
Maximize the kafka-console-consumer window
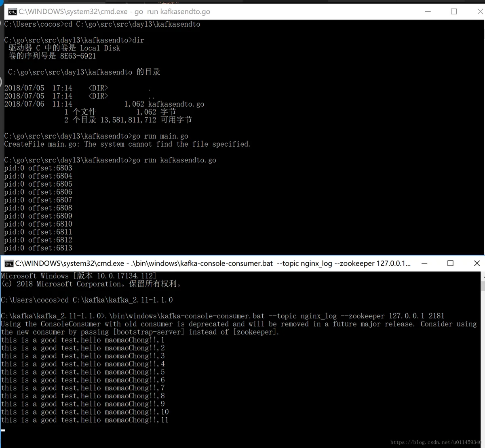pyautogui.click(x=450, y=263)
